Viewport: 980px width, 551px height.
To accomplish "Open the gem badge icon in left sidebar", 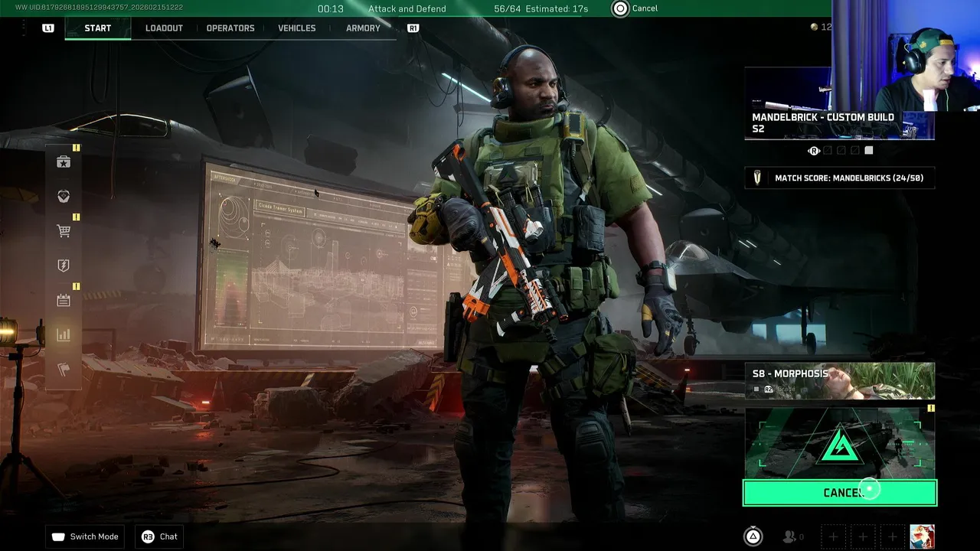I will [x=64, y=196].
